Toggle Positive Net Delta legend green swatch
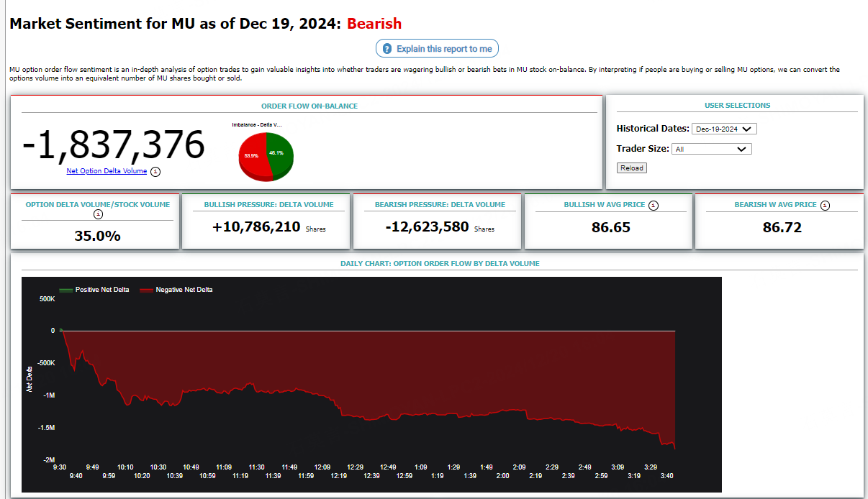The image size is (868, 499). click(x=65, y=290)
